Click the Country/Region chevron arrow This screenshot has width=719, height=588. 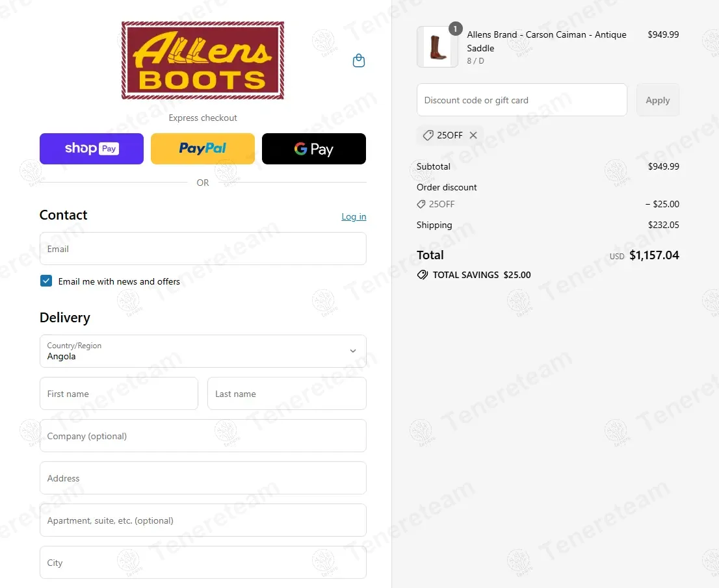click(353, 351)
